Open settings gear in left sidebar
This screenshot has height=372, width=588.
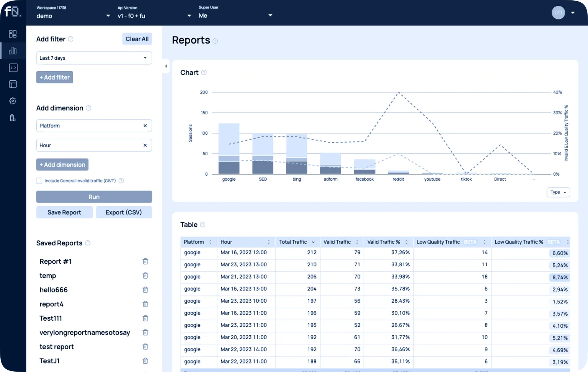(13, 101)
